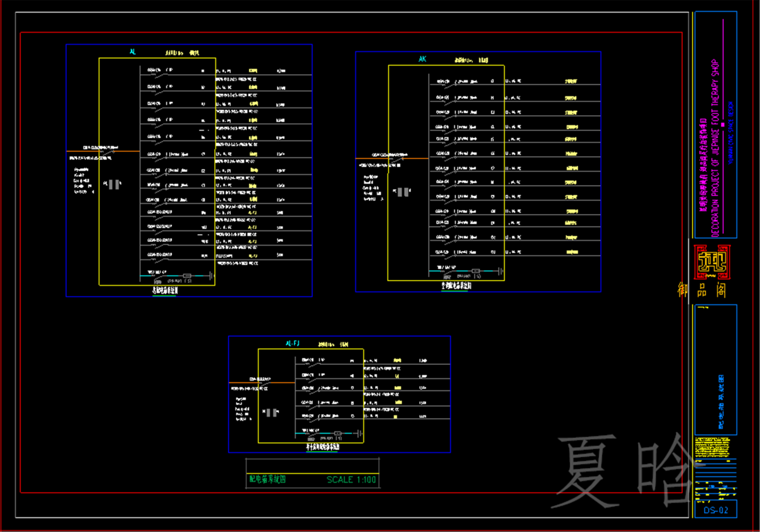Click the SCALE 1:100 text

click(x=351, y=480)
